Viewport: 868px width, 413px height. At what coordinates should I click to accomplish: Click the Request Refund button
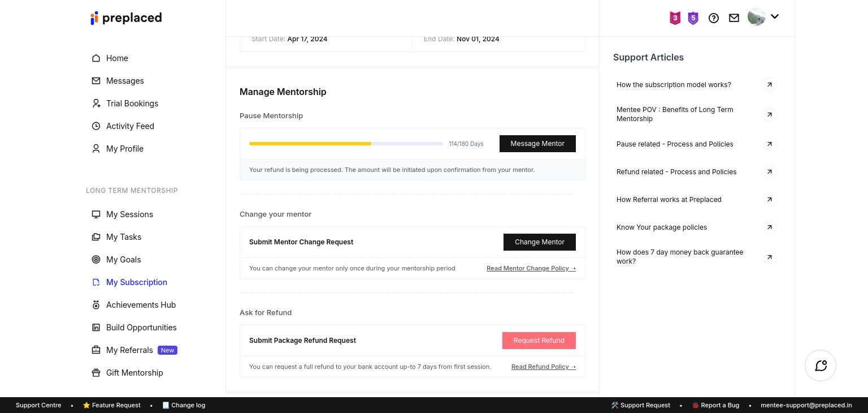539,341
